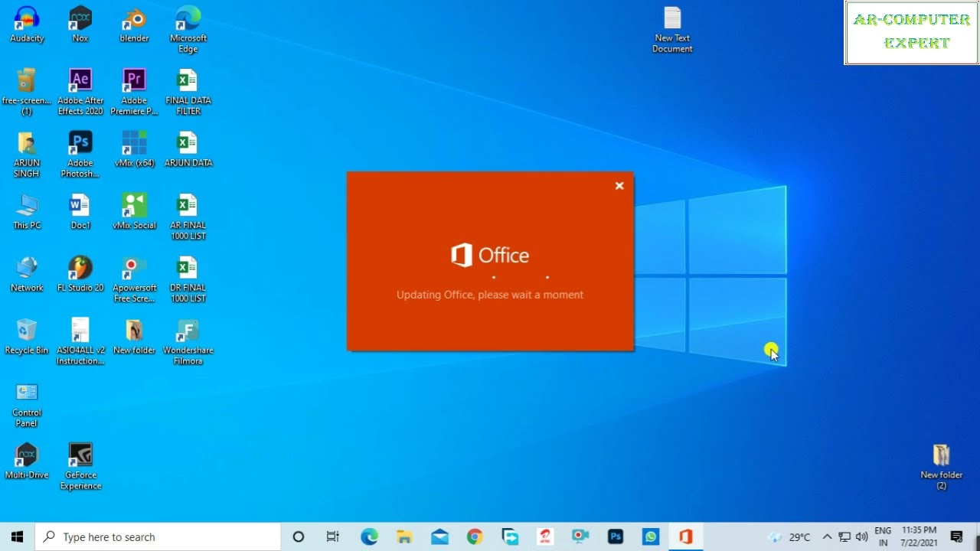Select the FINAL DATA FILTER Excel file

pos(188,92)
